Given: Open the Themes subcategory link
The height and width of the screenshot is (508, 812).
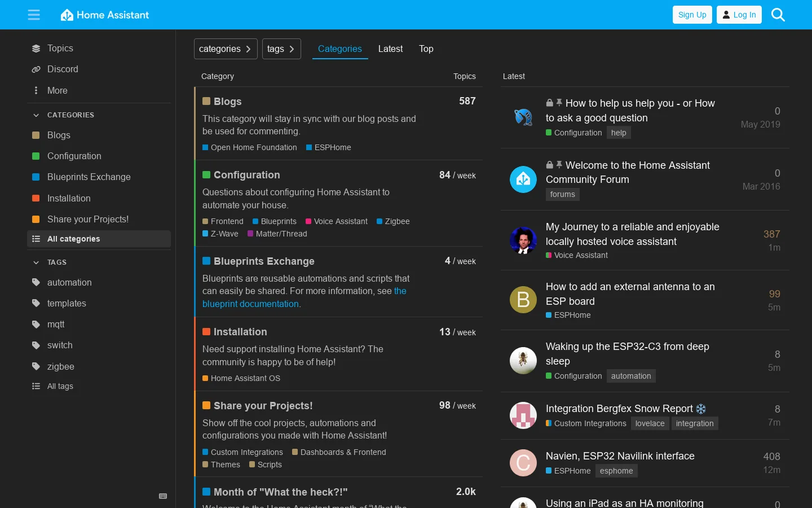Looking at the screenshot, I should [x=221, y=465].
